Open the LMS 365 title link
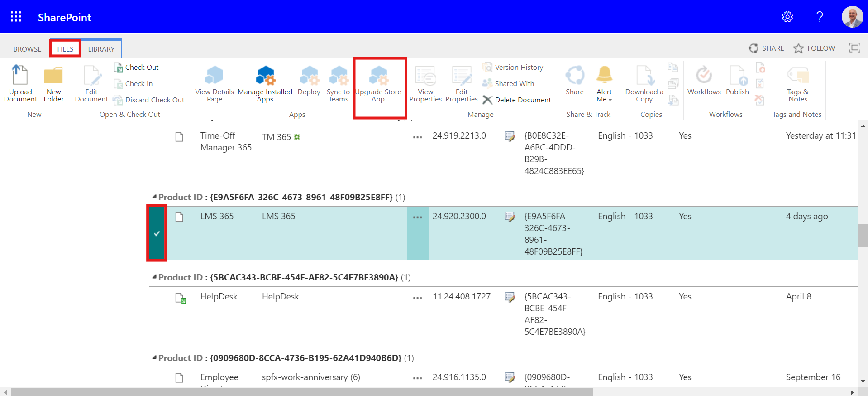Image resolution: width=868 pixels, height=396 pixels. point(217,217)
